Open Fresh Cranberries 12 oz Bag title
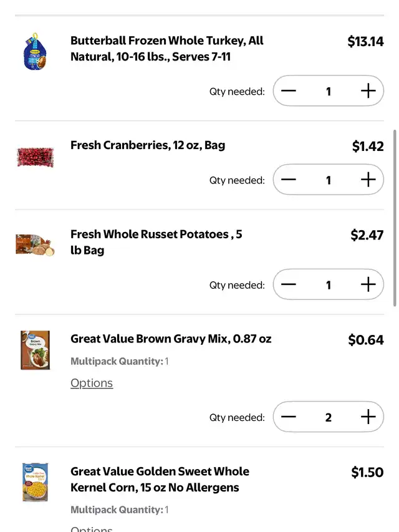The width and height of the screenshot is (399, 532). coord(148,145)
